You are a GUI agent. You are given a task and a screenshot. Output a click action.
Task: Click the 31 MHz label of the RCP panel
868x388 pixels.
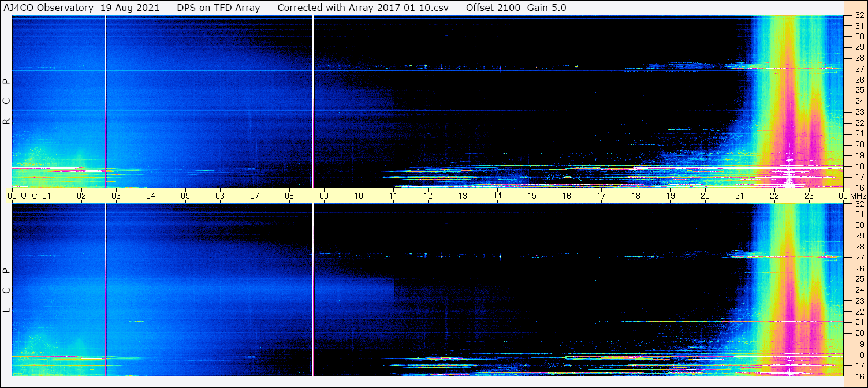859,26
